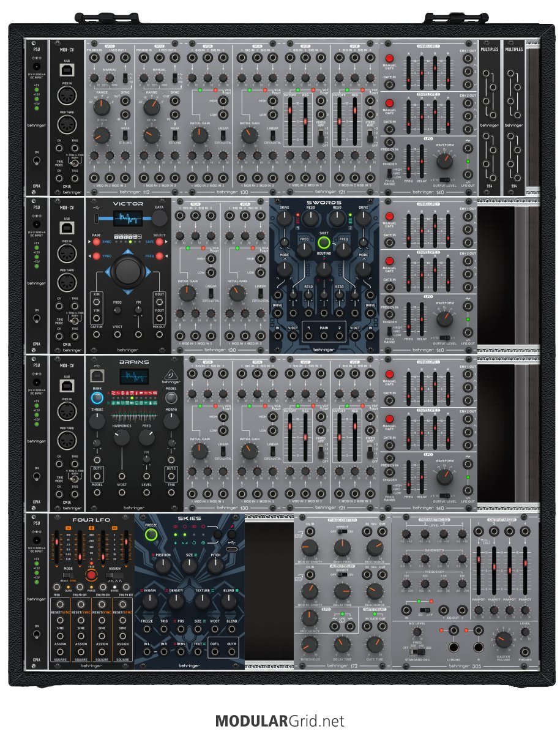Select the Swords MAIN output jack
The width and height of the screenshot is (560, 734).
324,336
